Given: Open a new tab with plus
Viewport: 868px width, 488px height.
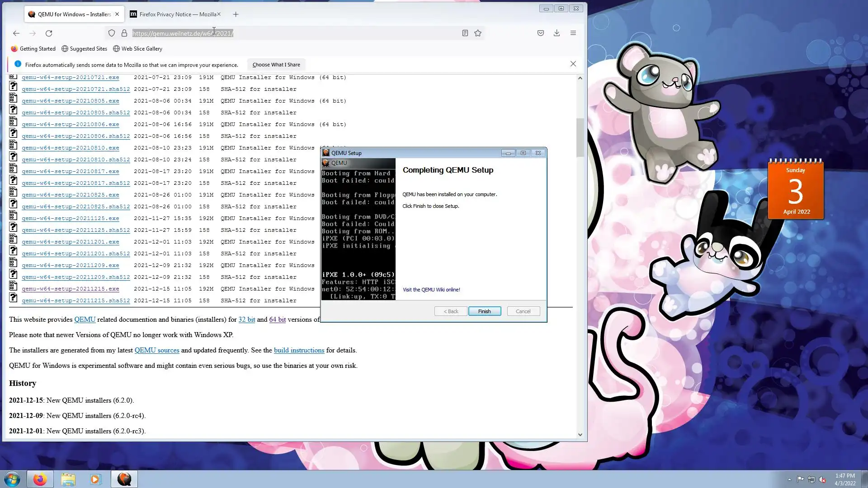Looking at the screenshot, I should point(236,14).
